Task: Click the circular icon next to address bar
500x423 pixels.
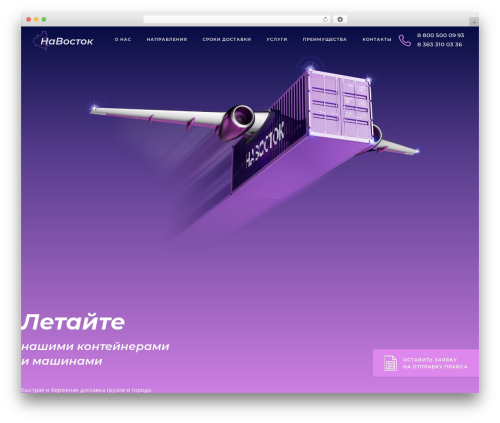Action: [340, 19]
